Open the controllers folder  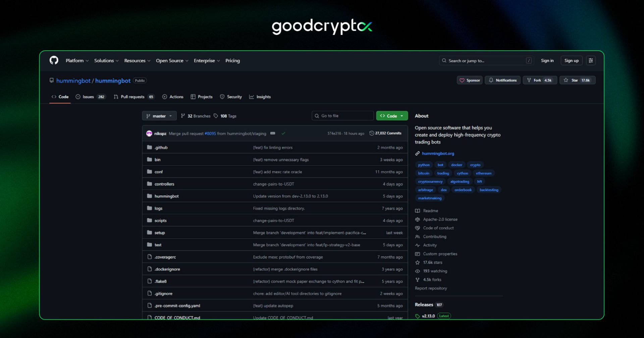164,184
